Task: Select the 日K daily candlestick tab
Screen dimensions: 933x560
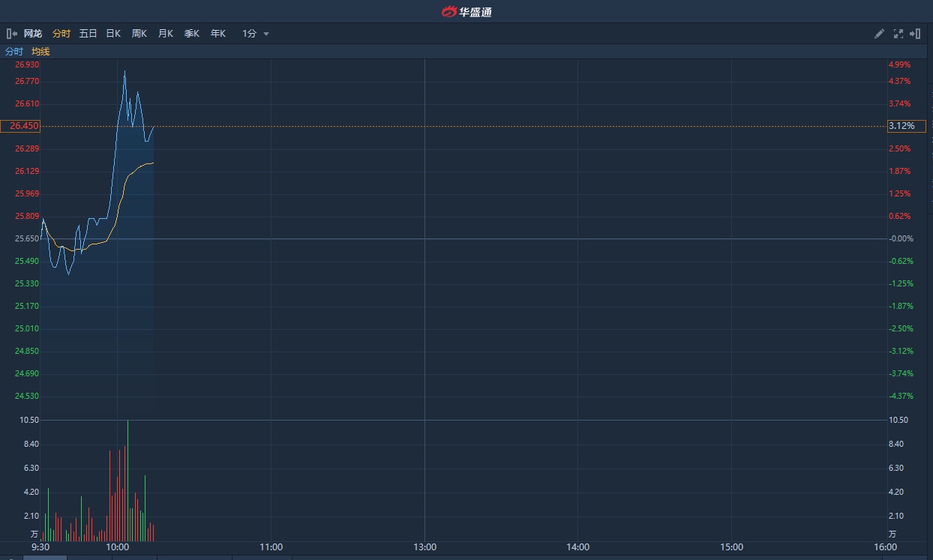Action: tap(113, 34)
